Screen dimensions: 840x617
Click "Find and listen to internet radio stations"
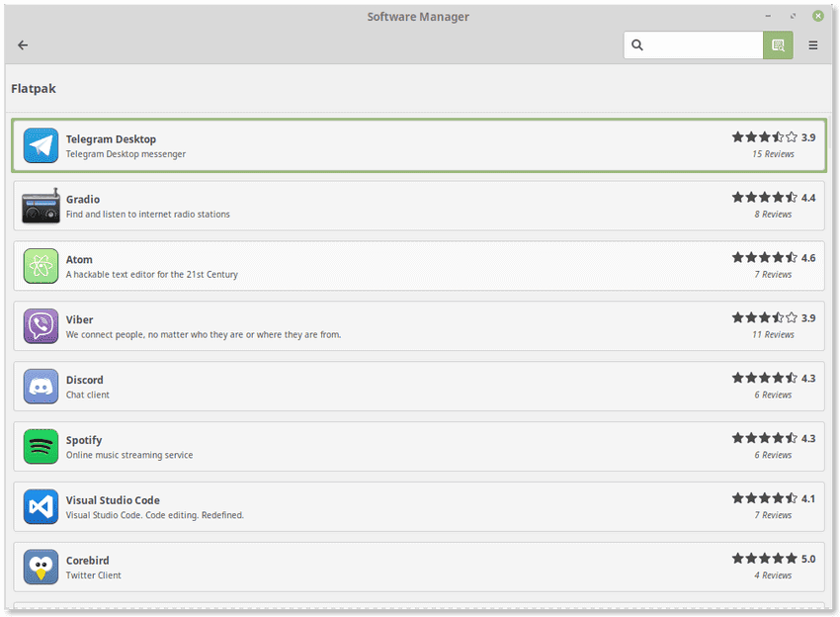148,215
